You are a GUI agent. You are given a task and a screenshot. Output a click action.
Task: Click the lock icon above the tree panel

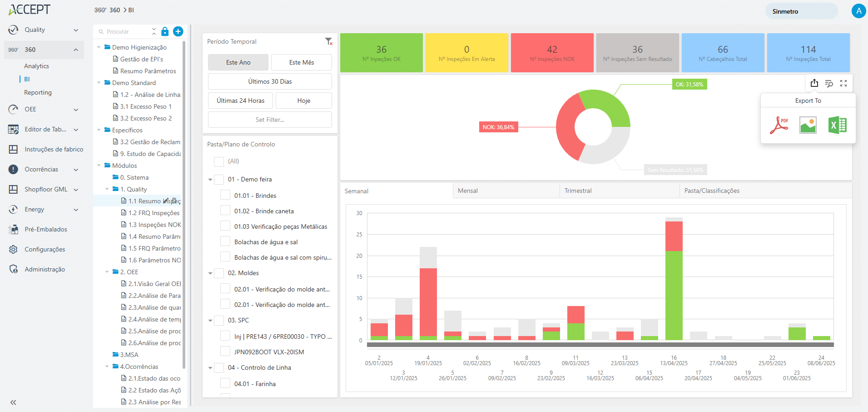click(x=164, y=31)
